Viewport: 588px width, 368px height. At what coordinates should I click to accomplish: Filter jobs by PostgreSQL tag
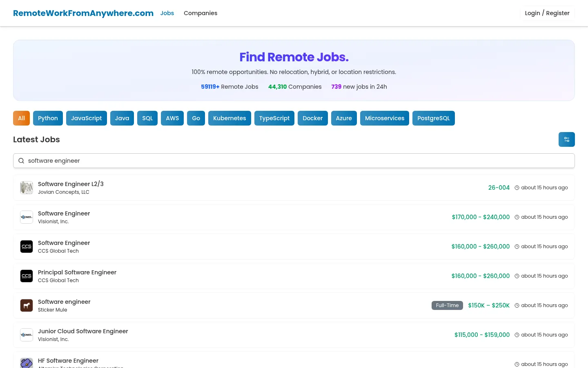434,118
